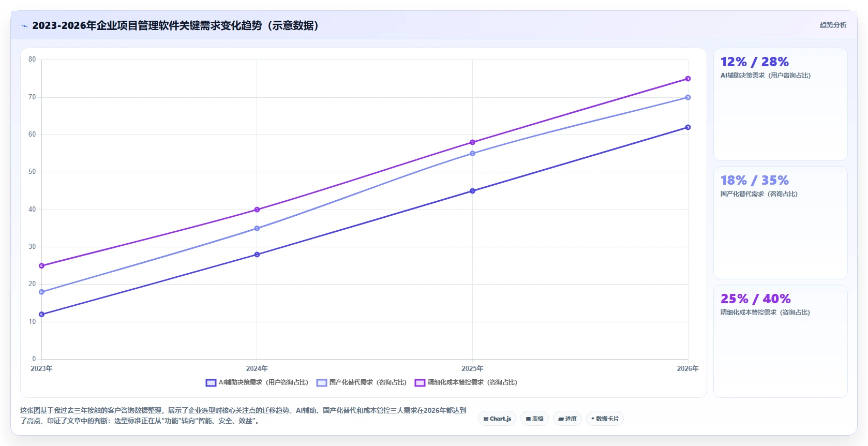
Task: Click the AI辅助决策需求 stat card caption
Action: coord(766,76)
